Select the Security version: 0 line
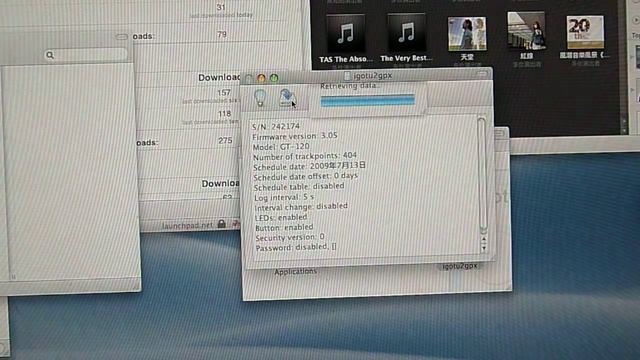This screenshot has height=360, width=640. (x=290, y=237)
